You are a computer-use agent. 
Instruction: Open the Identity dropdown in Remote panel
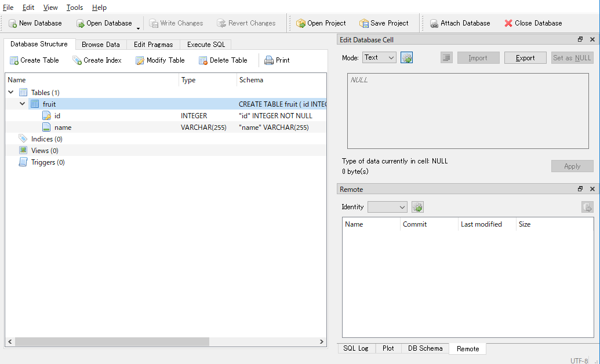pyautogui.click(x=387, y=207)
